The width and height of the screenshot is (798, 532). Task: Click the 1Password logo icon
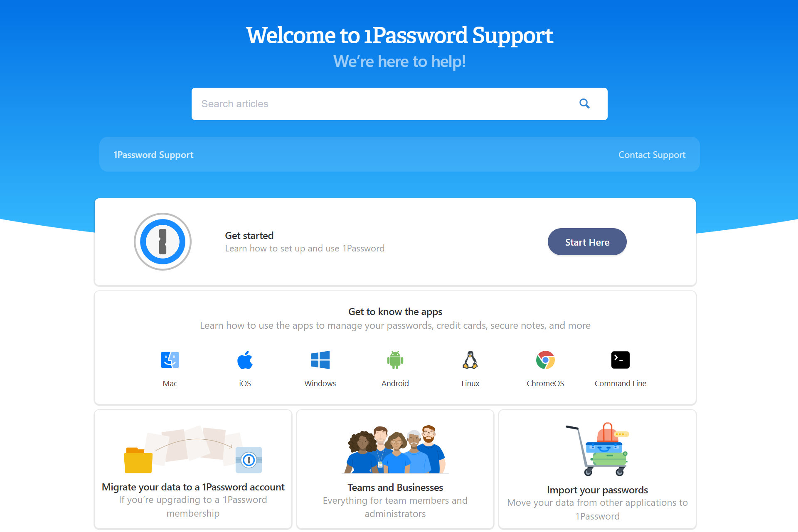coord(163,242)
